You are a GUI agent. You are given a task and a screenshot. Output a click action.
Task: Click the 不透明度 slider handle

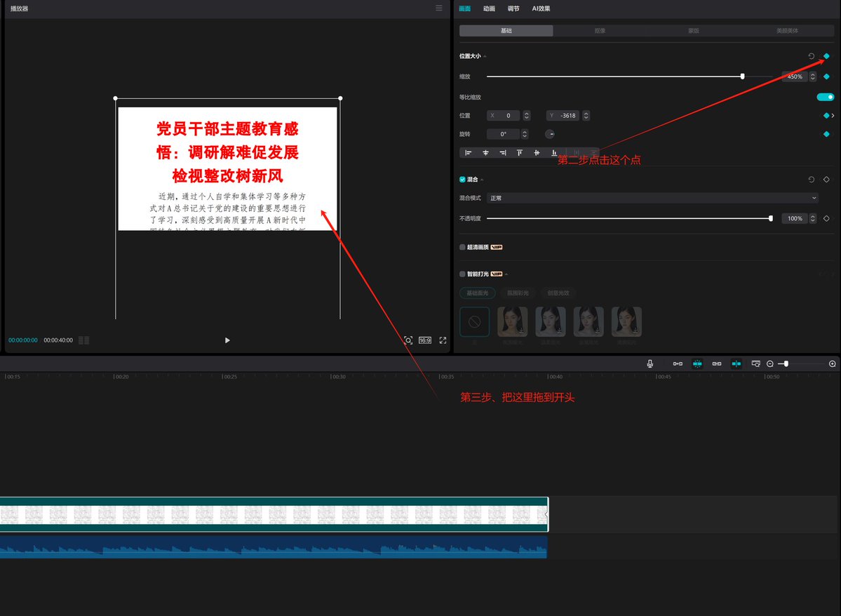point(771,218)
